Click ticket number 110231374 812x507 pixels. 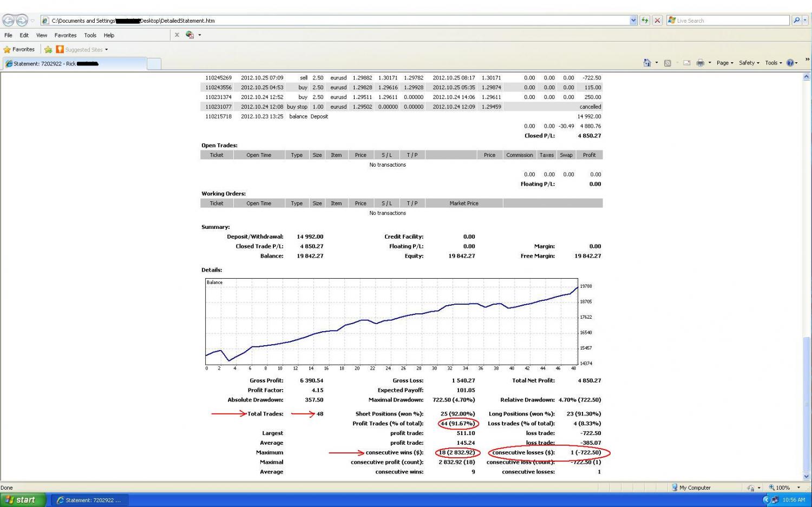click(x=218, y=97)
